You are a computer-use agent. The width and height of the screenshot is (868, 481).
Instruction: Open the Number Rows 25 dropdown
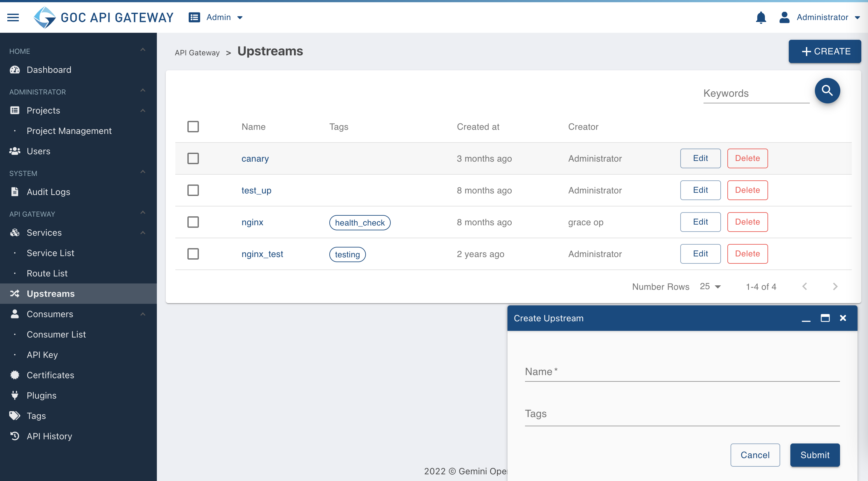click(x=710, y=287)
